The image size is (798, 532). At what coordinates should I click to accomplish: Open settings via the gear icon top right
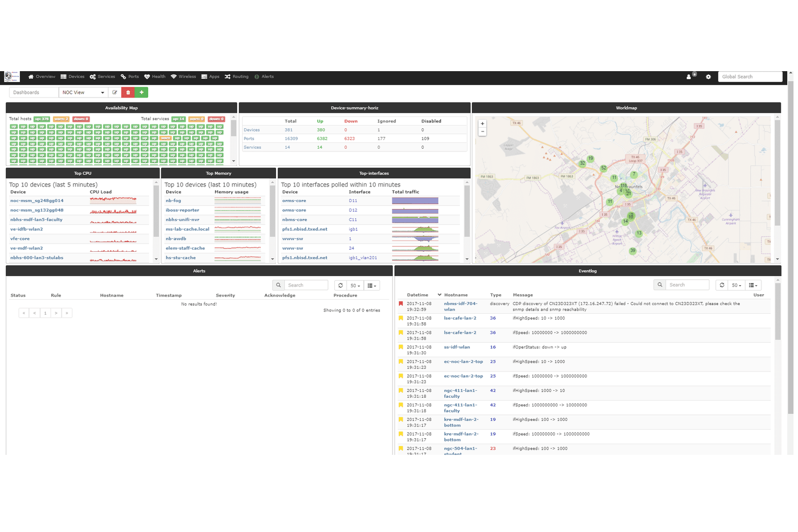click(708, 76)
